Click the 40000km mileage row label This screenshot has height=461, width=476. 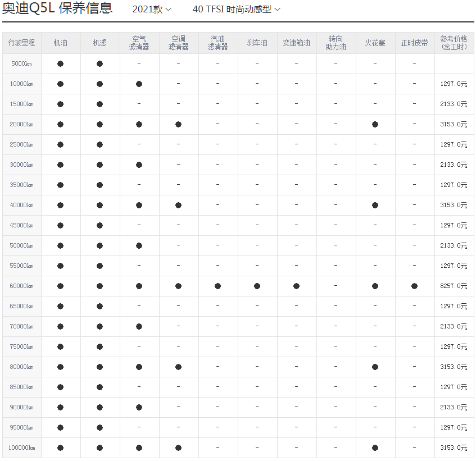[x=21, y=206]
